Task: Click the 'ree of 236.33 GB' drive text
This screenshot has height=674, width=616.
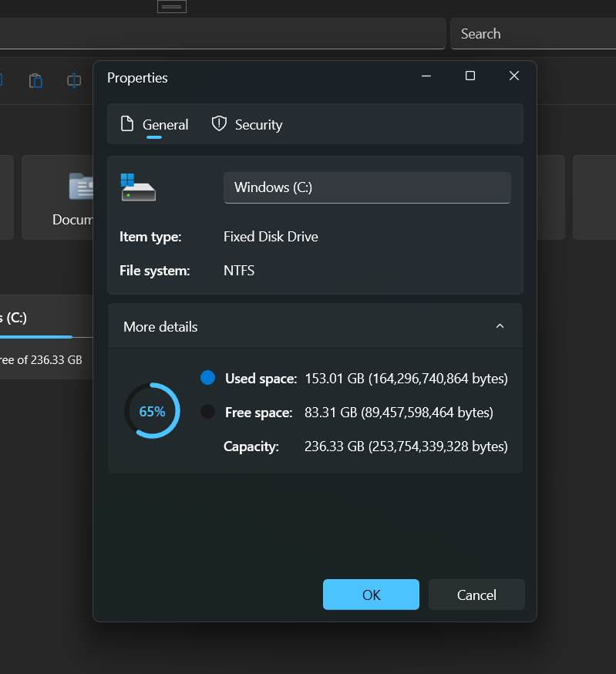Action: point(41,360)
